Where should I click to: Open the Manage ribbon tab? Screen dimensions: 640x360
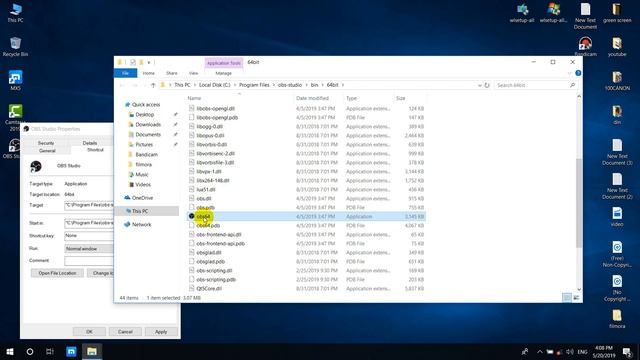coord(223,73)
